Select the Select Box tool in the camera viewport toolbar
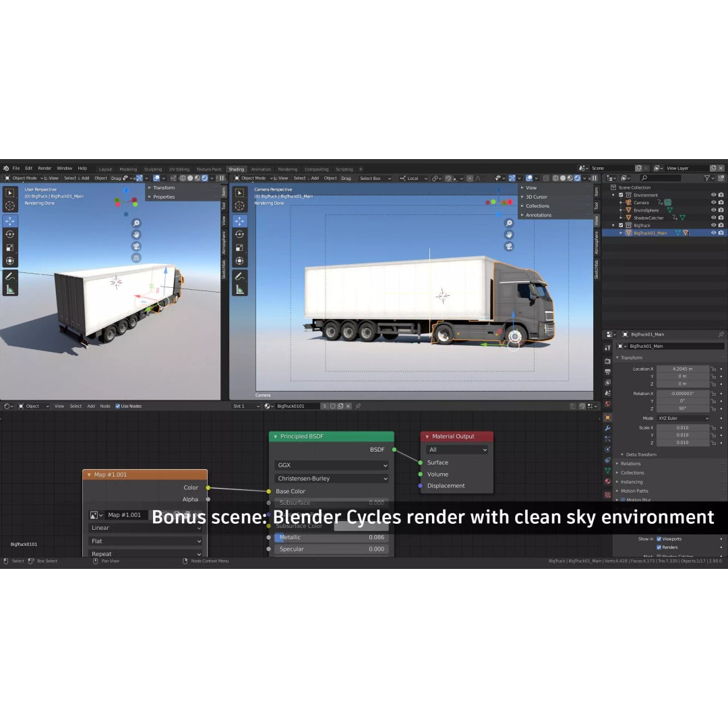This screenshot has height=728, width=728. click(239, 193)
